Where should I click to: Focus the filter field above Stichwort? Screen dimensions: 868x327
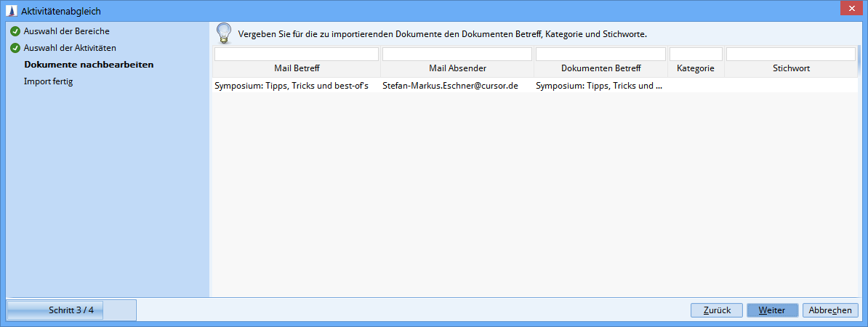tap(790, 54)
